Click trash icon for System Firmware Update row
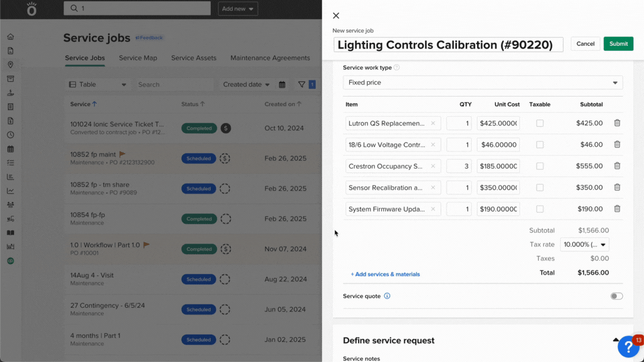This screenshot has height=362, width=644. (x=617, y=209)
